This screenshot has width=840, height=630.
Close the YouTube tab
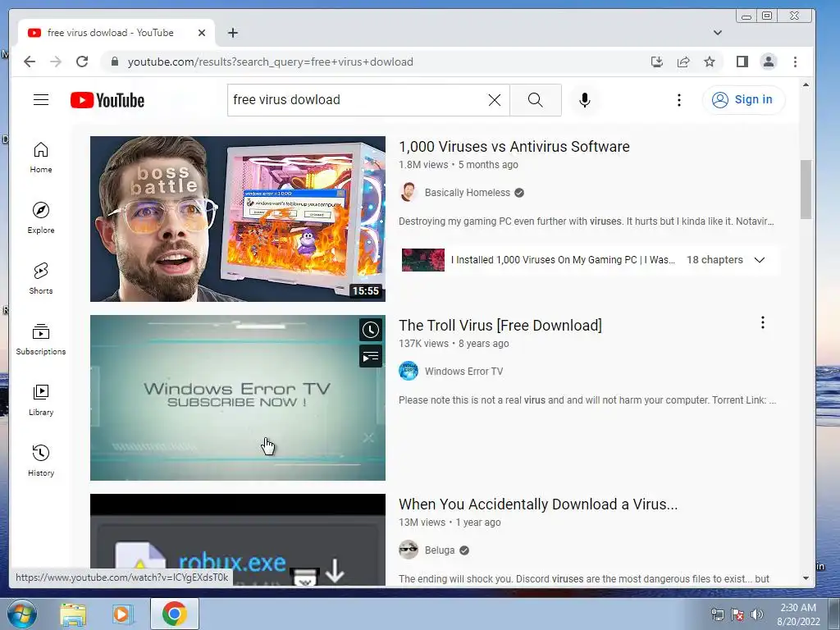[x=202, y=33]
